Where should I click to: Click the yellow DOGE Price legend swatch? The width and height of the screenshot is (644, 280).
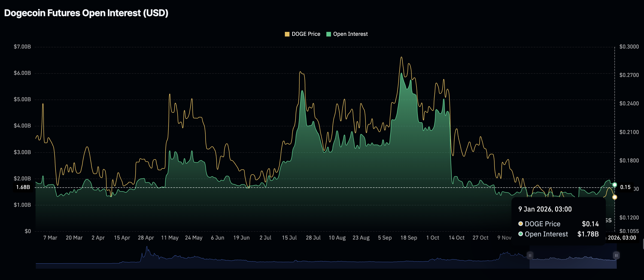point(287,34)
